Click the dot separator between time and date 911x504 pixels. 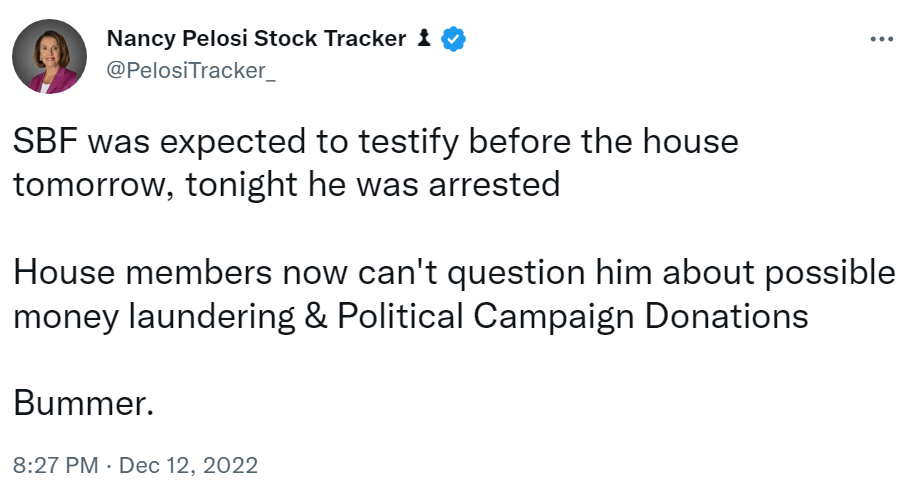pos(108,465)
